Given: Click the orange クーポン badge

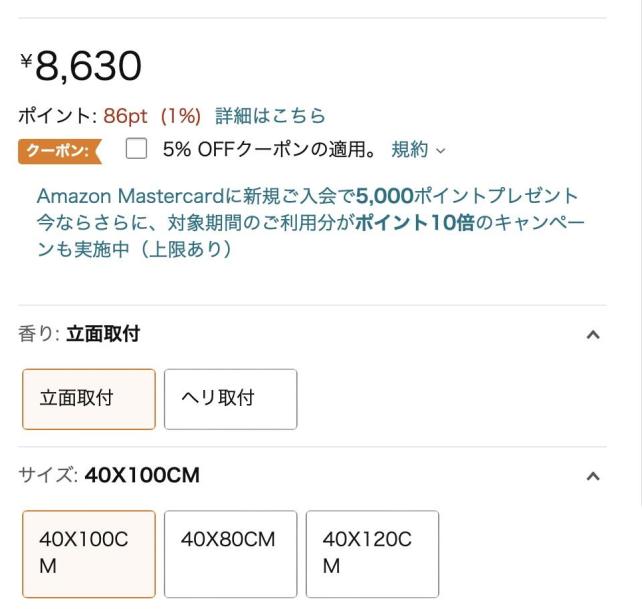Looking at the screenshot, I should 58,151.
